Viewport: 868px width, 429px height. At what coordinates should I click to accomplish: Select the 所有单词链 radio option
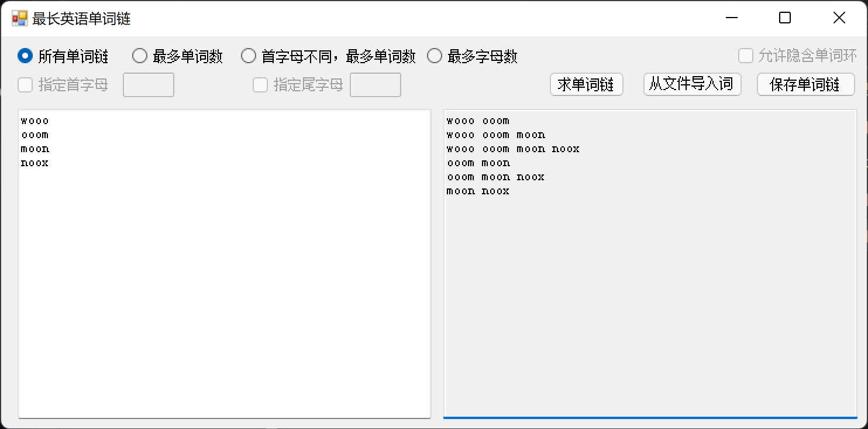[63, 56]
